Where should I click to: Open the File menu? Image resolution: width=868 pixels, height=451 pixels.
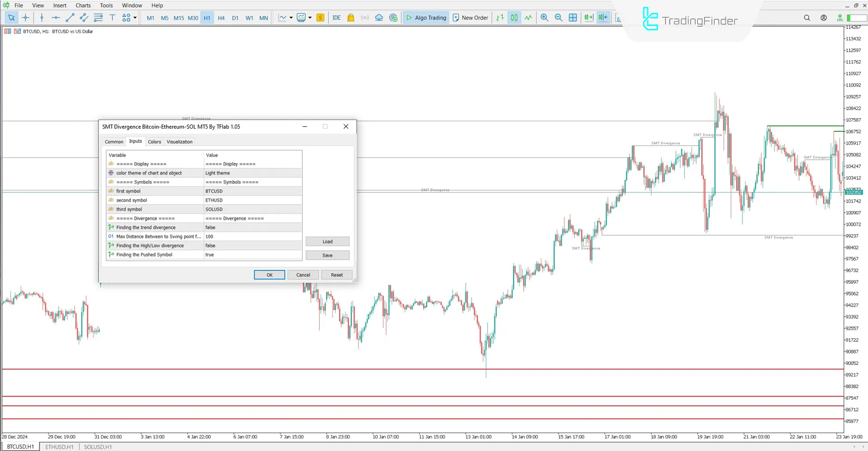(x=19, y=5)
